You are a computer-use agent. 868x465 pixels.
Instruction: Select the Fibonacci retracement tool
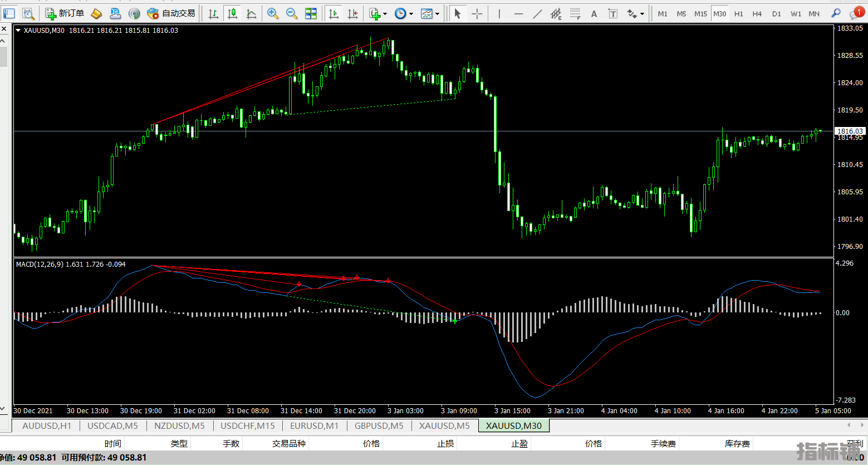(575, 13)
